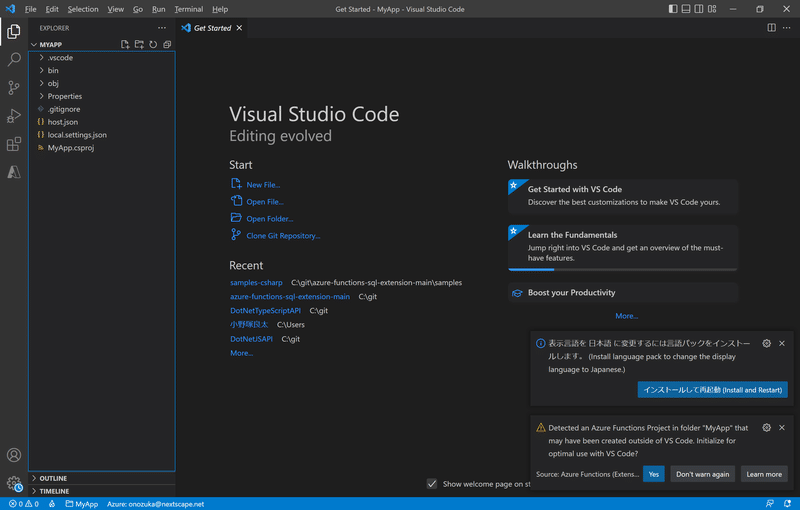Screen dimensions: 800x510
Task: Expand the Properties folder
Action: [x=102, y=96]
